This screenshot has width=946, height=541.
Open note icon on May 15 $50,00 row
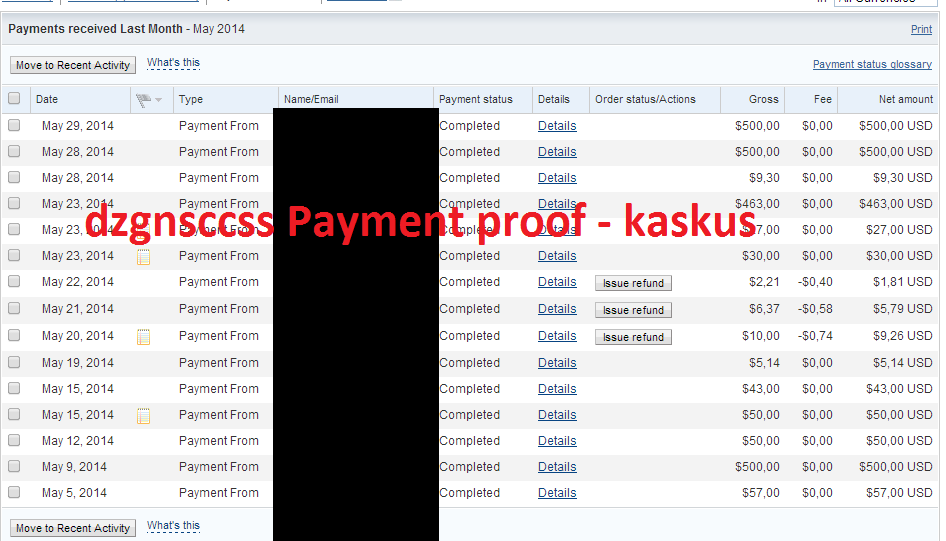tap(144, 416)
